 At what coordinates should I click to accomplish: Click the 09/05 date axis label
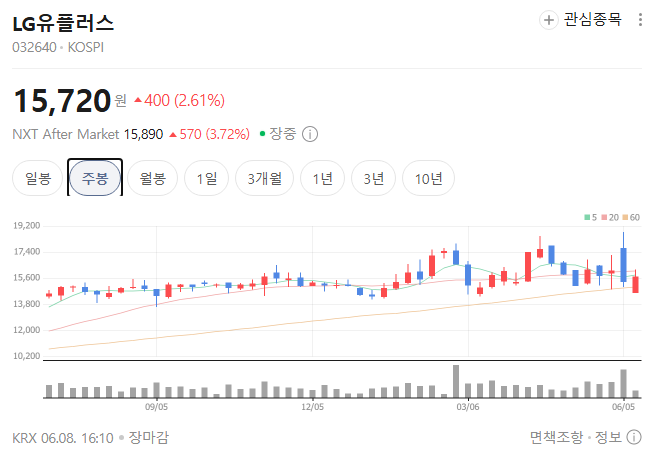click(x=157, y=406)
